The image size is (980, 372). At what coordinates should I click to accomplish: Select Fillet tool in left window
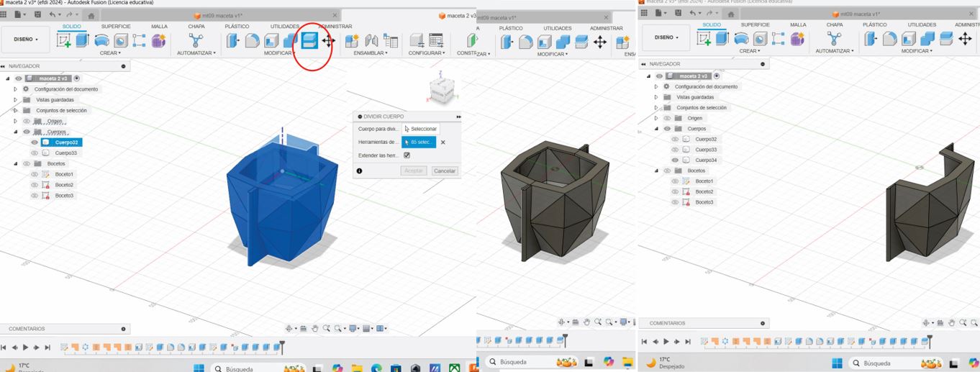(x=252, y=41)
